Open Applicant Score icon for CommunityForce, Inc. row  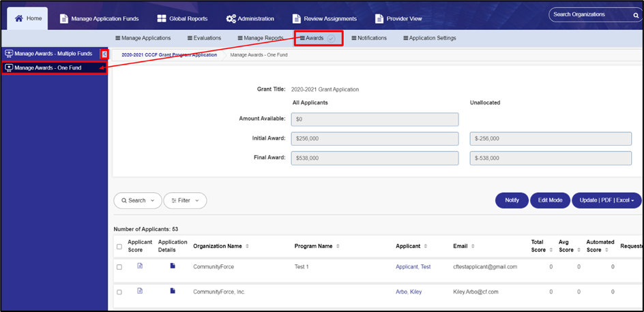pyautogui.click(x=140, y=291)
